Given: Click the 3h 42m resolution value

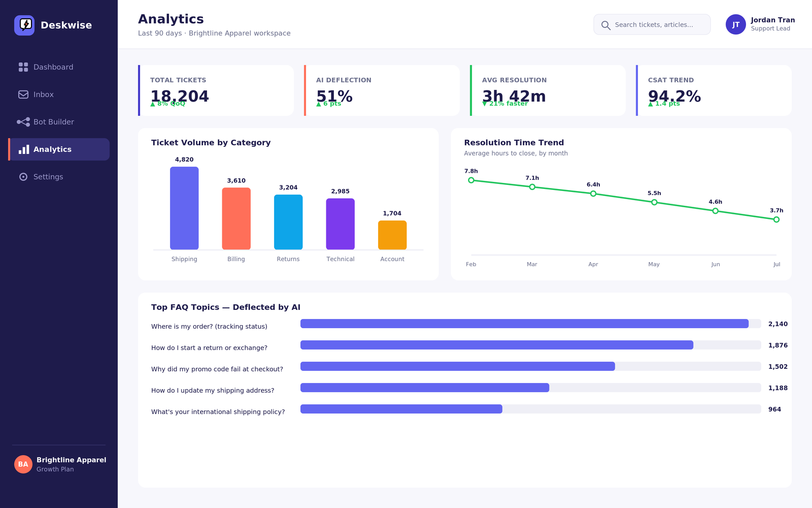Looking at the screenshot, I should pos(514,96).
